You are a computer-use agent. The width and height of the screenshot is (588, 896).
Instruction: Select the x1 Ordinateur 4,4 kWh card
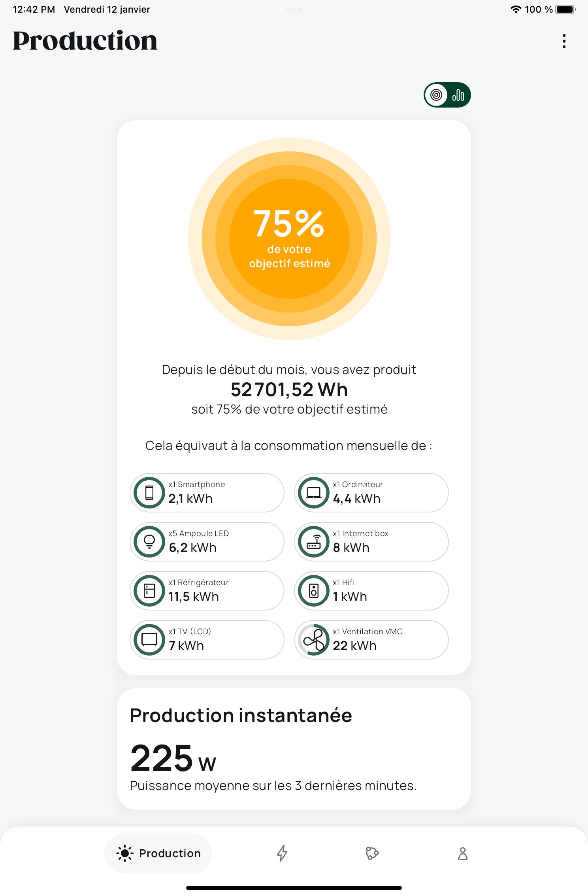[371, 493]
